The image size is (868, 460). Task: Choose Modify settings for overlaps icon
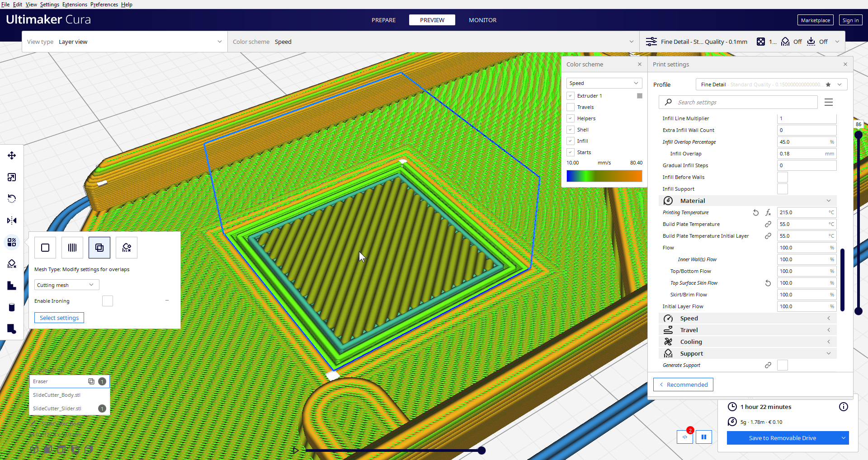pos(99,248)
